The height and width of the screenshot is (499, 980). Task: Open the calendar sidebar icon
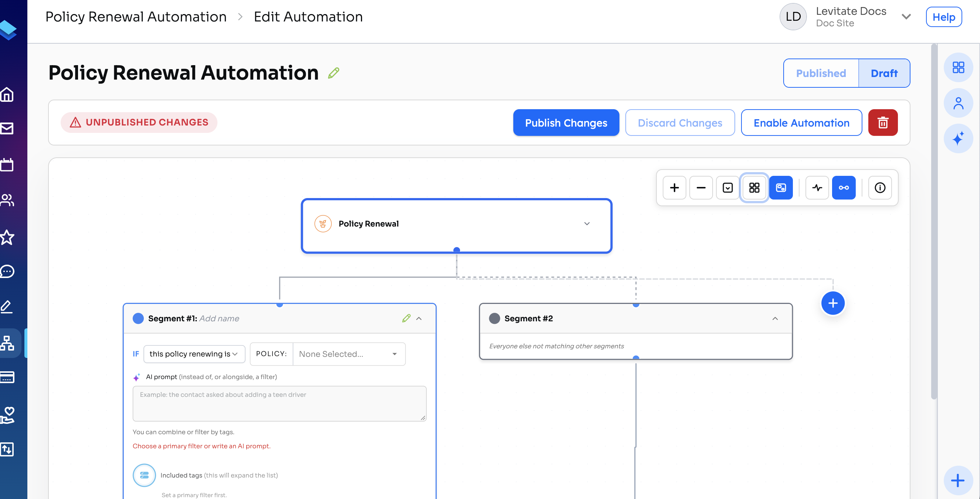coord(7,165)
